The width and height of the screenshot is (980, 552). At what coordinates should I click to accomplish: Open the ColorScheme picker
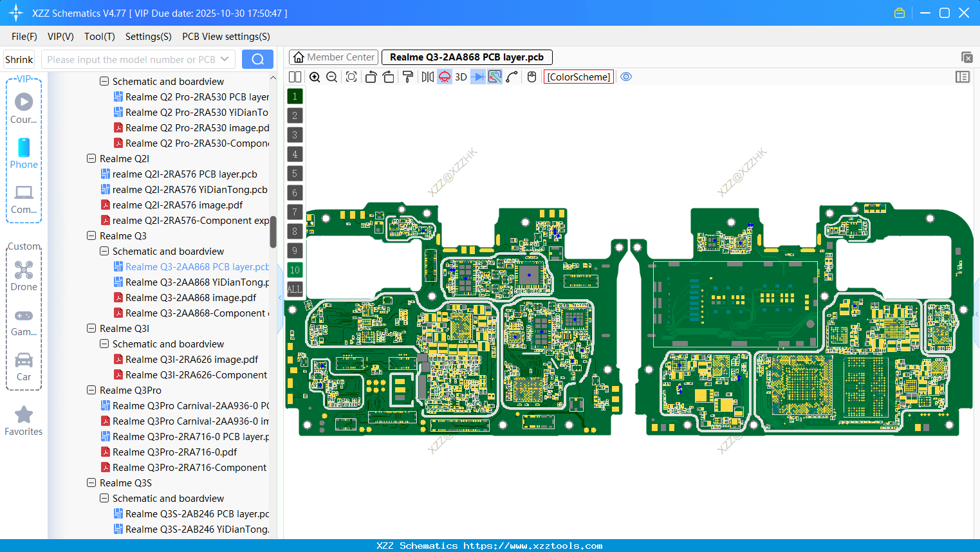[578, 77]
